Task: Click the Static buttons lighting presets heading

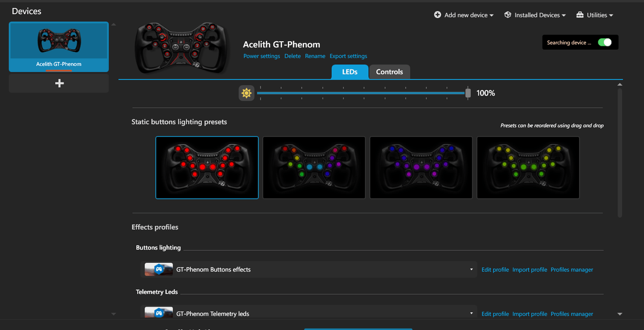Action: [179, 122]
